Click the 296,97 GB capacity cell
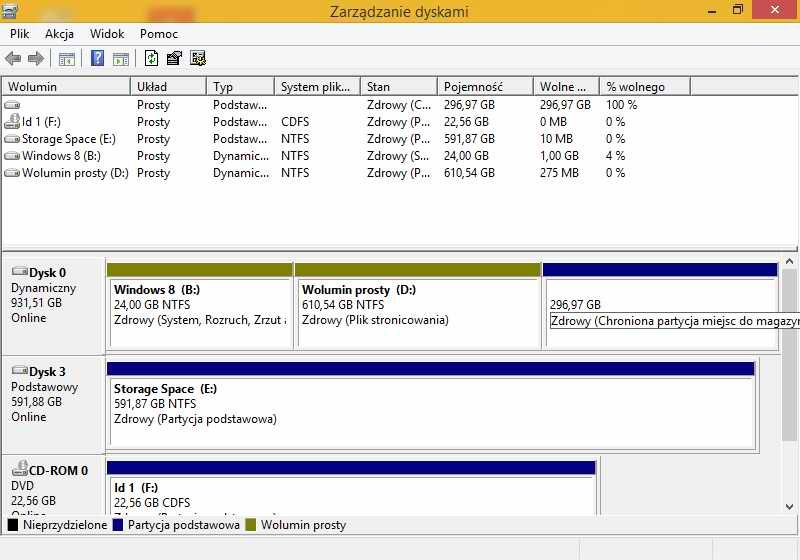The width and height of the screenshot is (800, 560). (x=469, y=105)
